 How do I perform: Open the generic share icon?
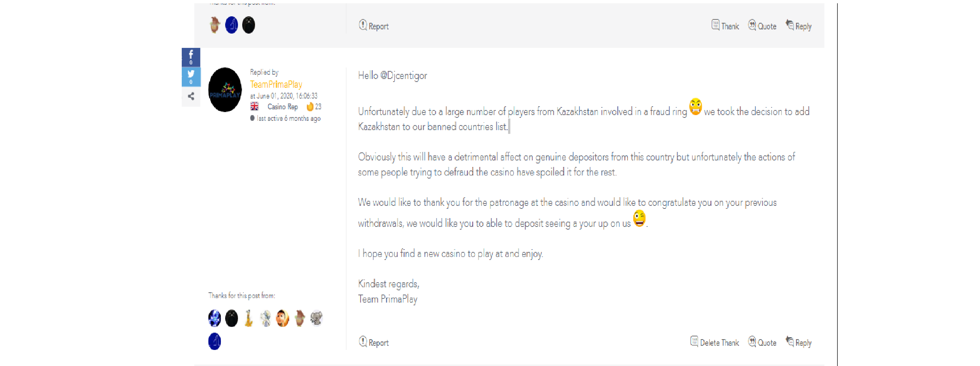(191, 96)
